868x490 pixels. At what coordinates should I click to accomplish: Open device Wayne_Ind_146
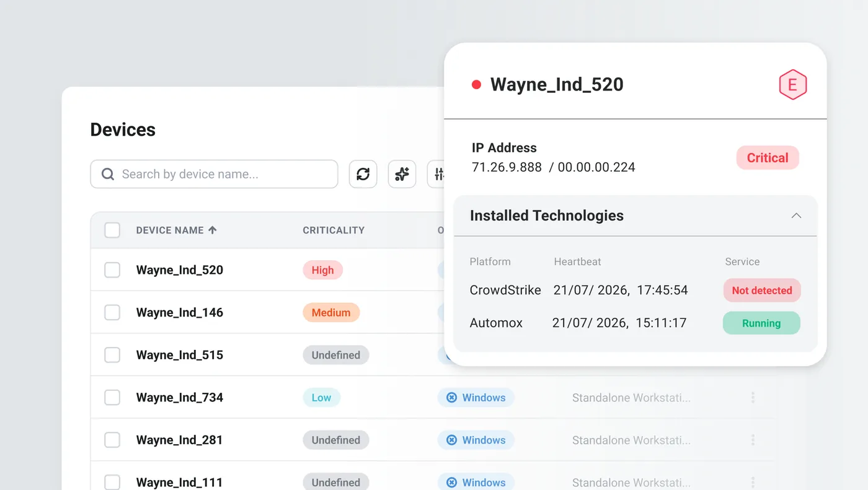(180, 312)
